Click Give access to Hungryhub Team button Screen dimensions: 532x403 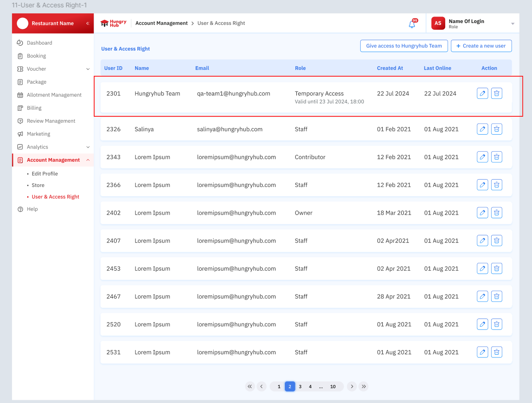pyautogui.click(x=404, y=46)
